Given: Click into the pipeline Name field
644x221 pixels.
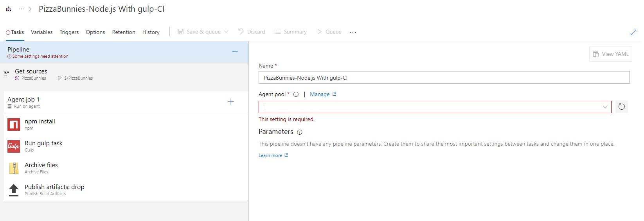Looking at the screenshot, I should [x=444, y=77].
